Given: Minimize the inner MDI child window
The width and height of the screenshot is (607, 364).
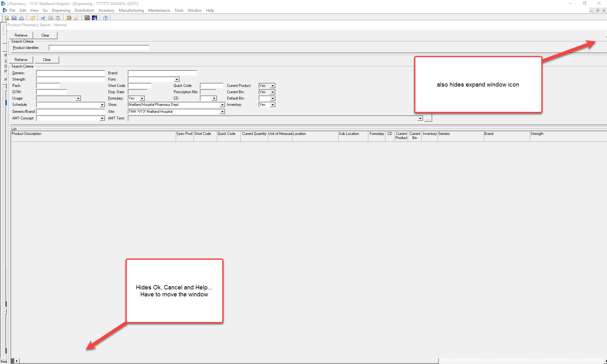Looking at the screenshot, I should [x=591, y=10].
